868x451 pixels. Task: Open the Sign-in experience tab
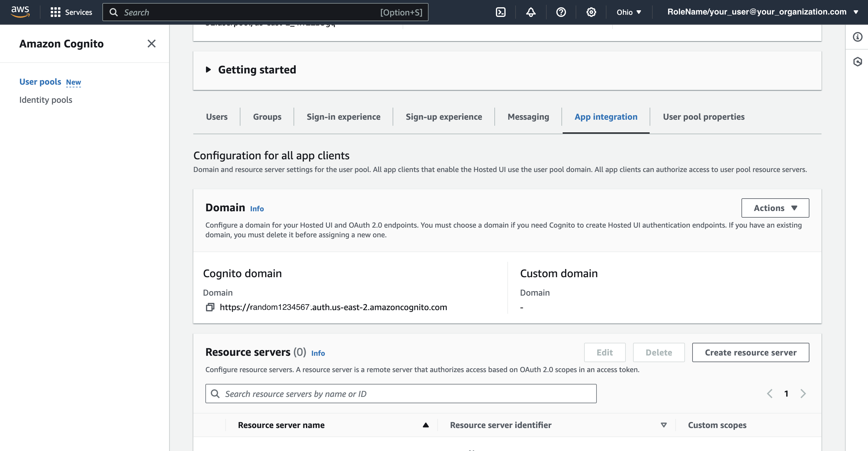click(343, 117)
